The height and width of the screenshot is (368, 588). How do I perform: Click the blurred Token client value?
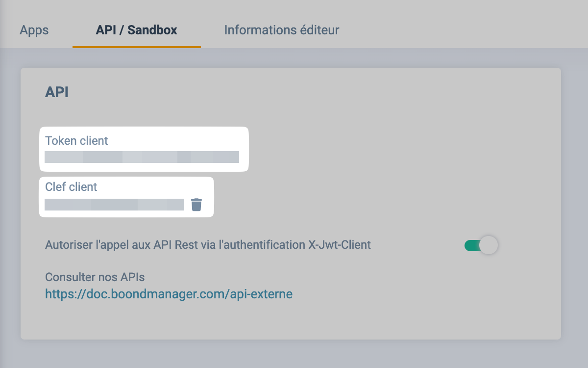(x=142, y=157)
